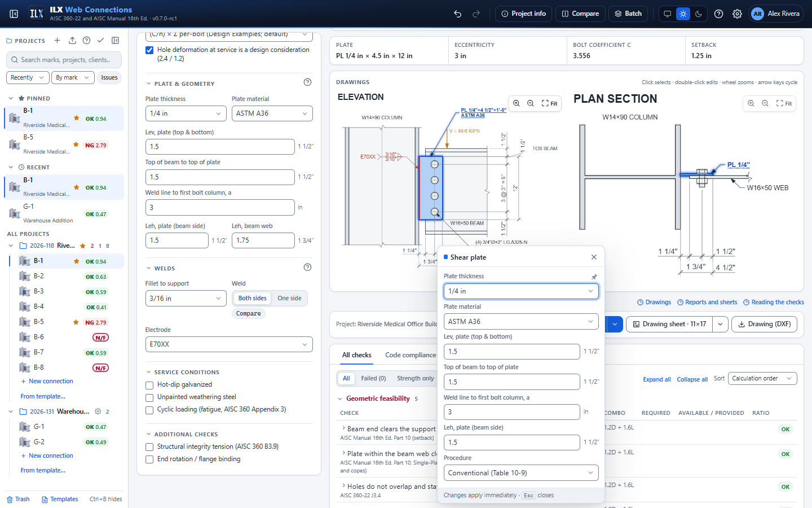The width and height of the screenshot is (812, 508).
Task: Select One side weld option
Action: click(x=289, y=298)
